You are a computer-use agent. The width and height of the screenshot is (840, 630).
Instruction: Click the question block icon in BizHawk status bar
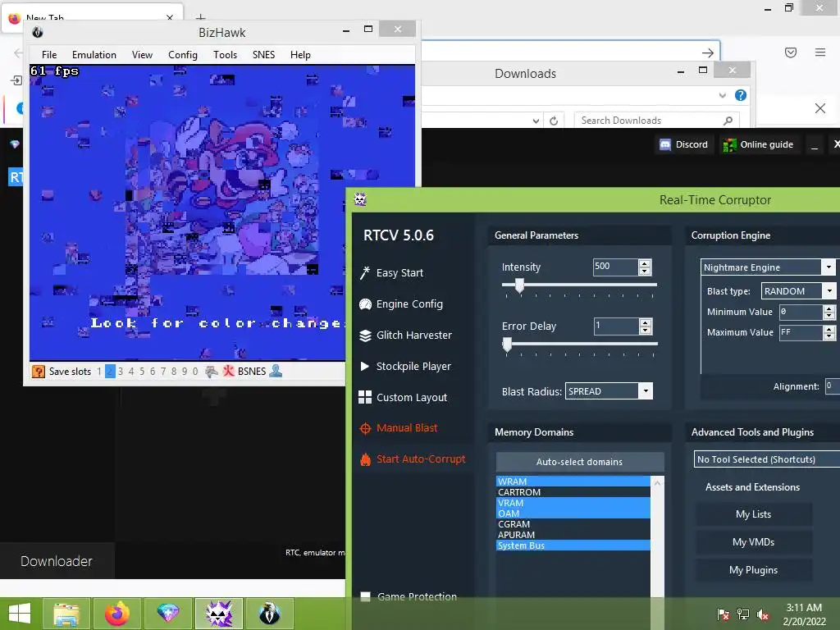[x=38, y=372]
